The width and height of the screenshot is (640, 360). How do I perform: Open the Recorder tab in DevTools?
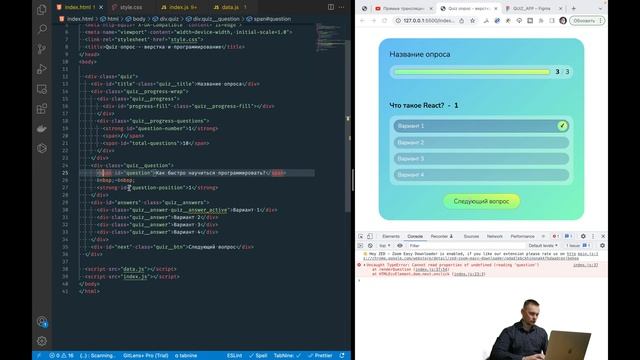tap(442, 236)
